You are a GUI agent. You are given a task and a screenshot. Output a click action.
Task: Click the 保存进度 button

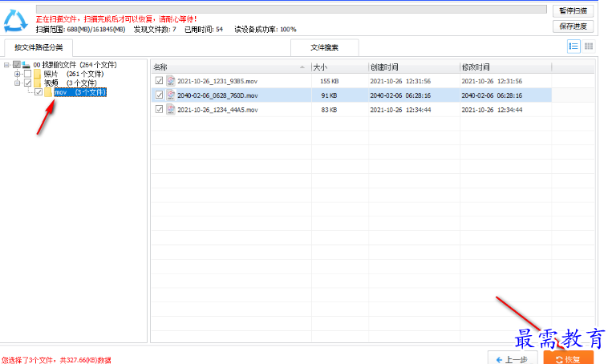click(x=573, y=26)
